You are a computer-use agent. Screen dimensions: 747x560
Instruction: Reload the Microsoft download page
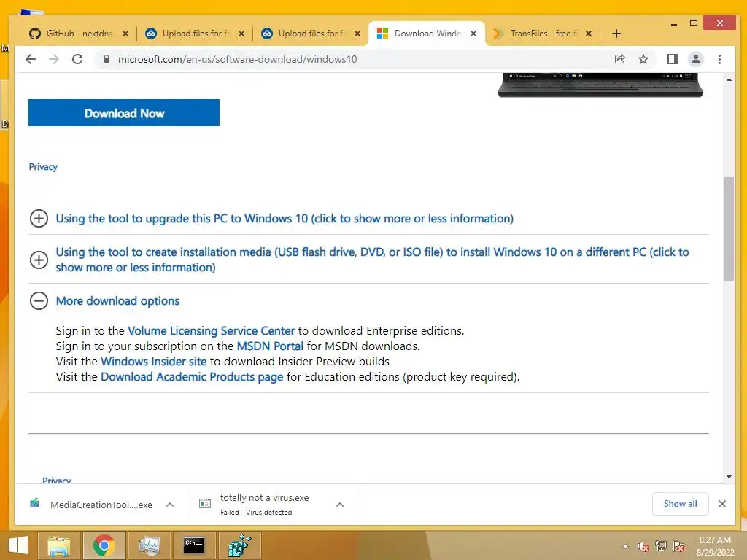coord(77,59)
